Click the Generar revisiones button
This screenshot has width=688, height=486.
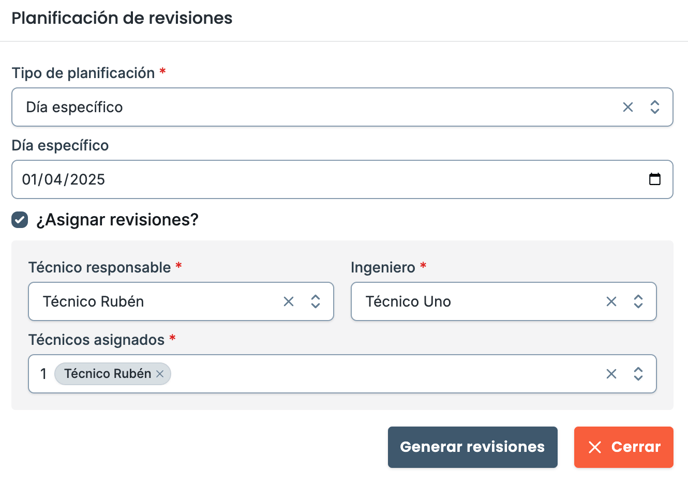473,447
